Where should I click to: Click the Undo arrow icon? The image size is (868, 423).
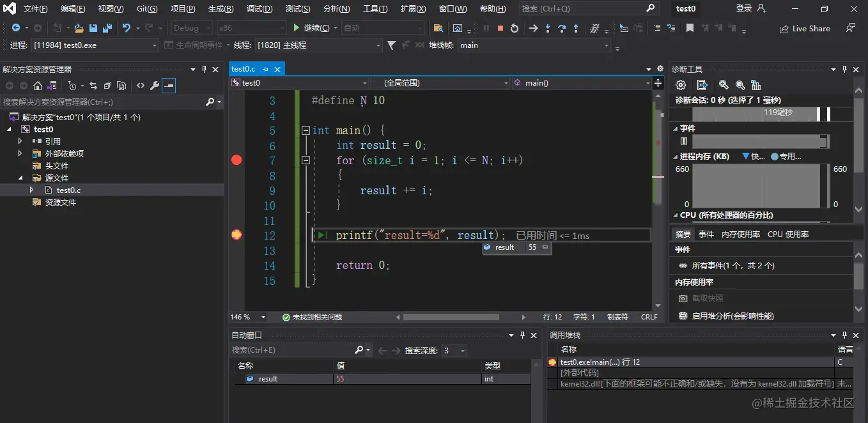pos(127,28)
